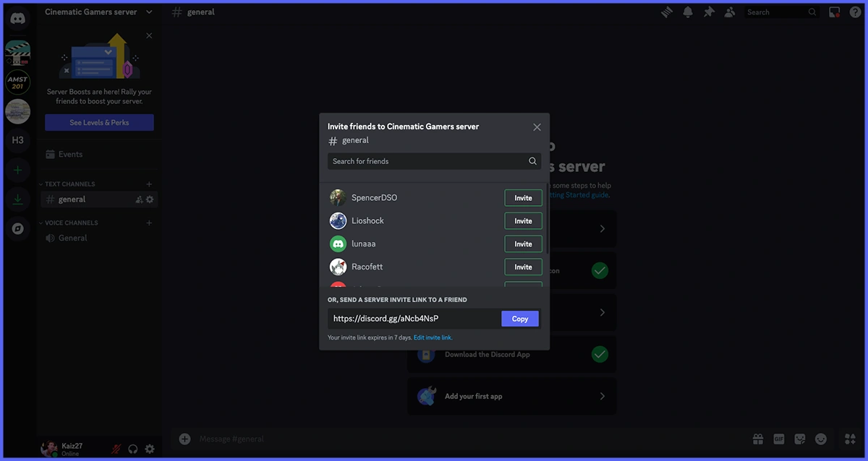
Task: Open the pinned messages icon
Action: coord(709,12)
